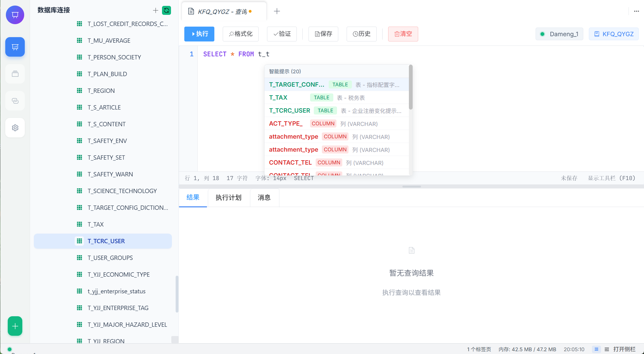Save the query with 保存 button
The width and height of the screenshot is (644, 354).
click(323, 34)
